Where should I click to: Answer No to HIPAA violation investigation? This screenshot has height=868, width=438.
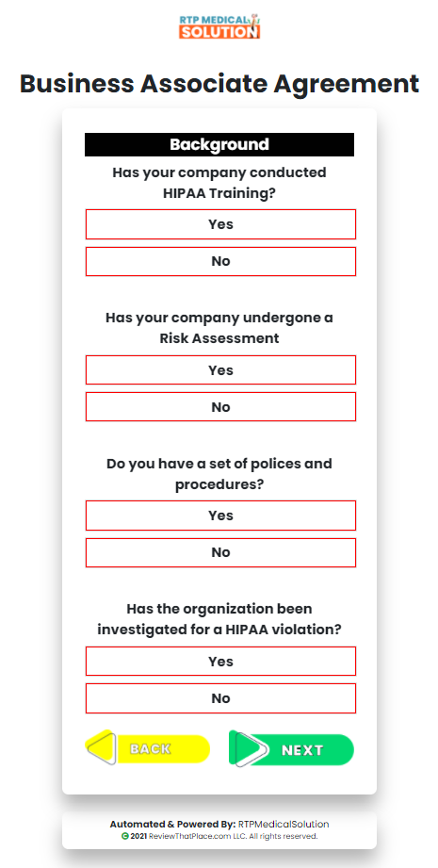pyautogui.click(x=220, y=698)
